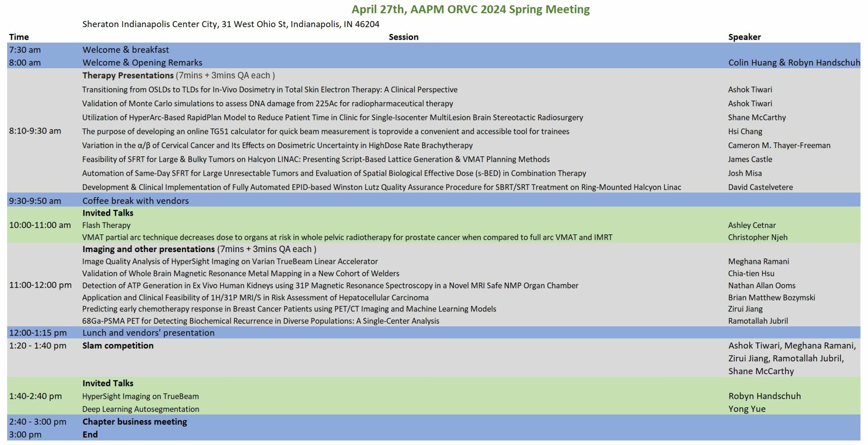Click the Same-Day SFRT automation talk title

[334, 173]
